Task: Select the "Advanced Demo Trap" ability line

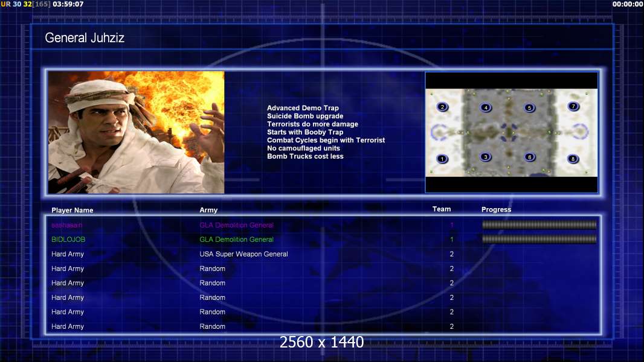Action: pos(303,108)
